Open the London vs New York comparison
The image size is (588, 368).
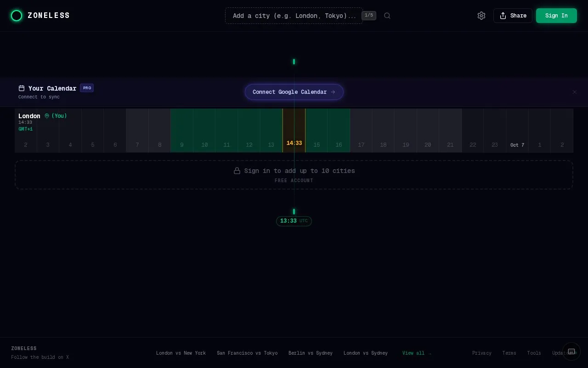pyautogui.click(x=181, y=353)
